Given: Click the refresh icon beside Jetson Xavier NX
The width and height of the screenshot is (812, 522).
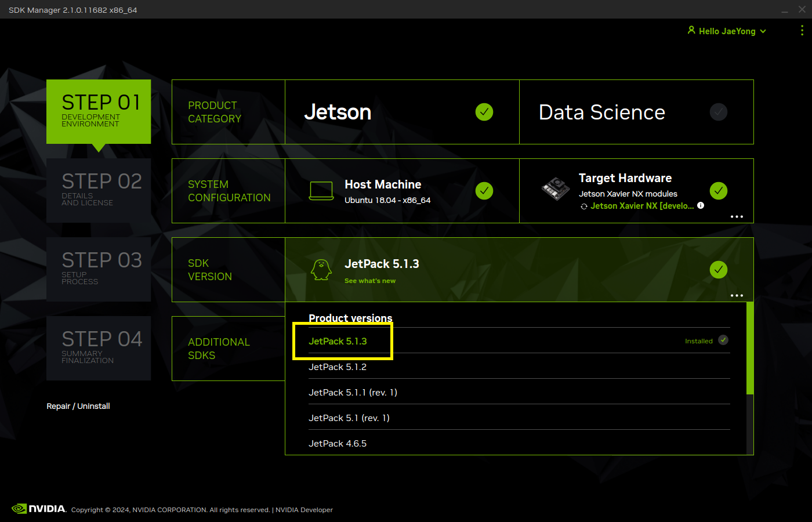Looking at the screenshot, I should pyautogui.click(x=584, y=206).
